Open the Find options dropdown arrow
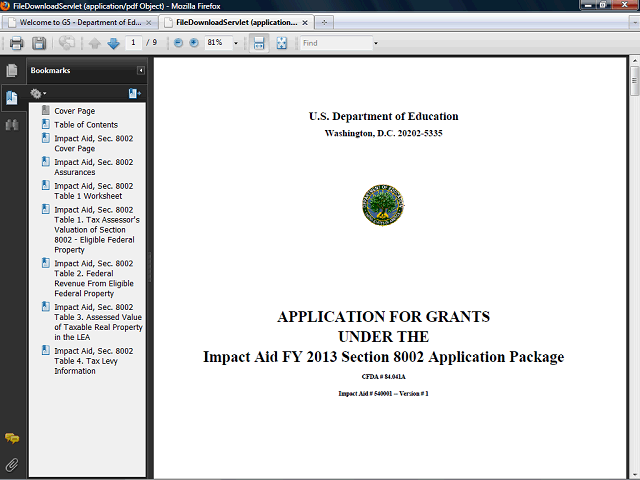The height and width of the screenshot is (480, 640). pos(376,43)
